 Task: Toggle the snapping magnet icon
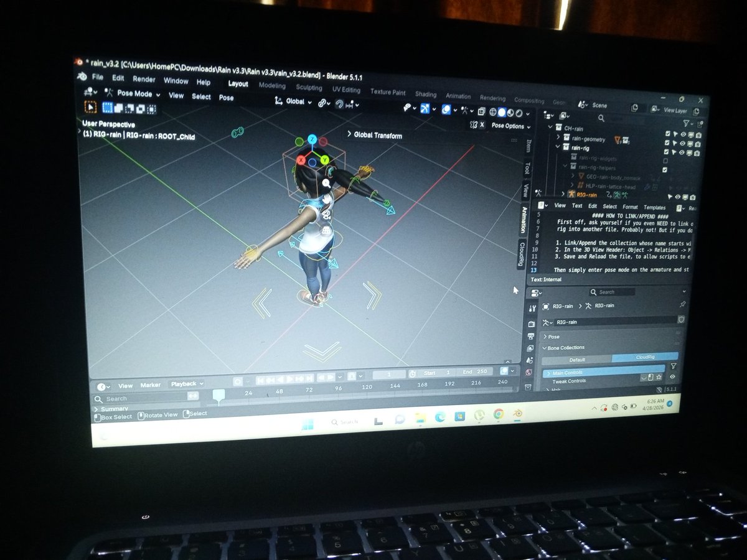tap(340, 104)
